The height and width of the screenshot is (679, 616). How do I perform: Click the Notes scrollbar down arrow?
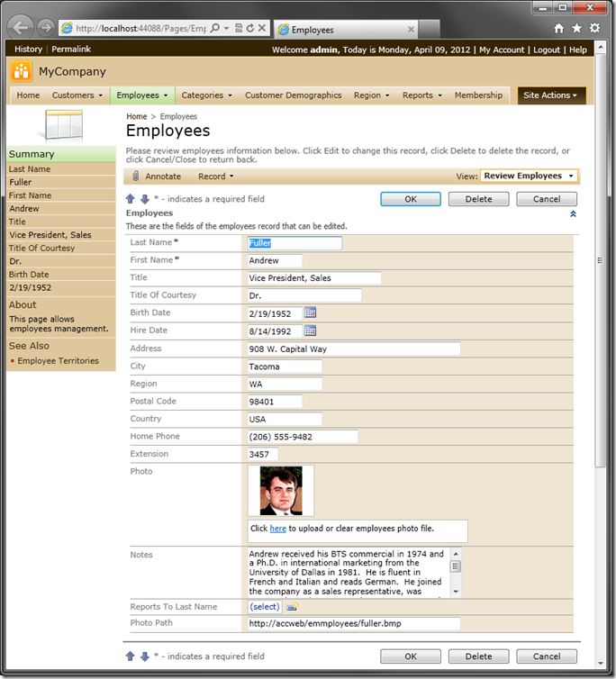[456, 592]
